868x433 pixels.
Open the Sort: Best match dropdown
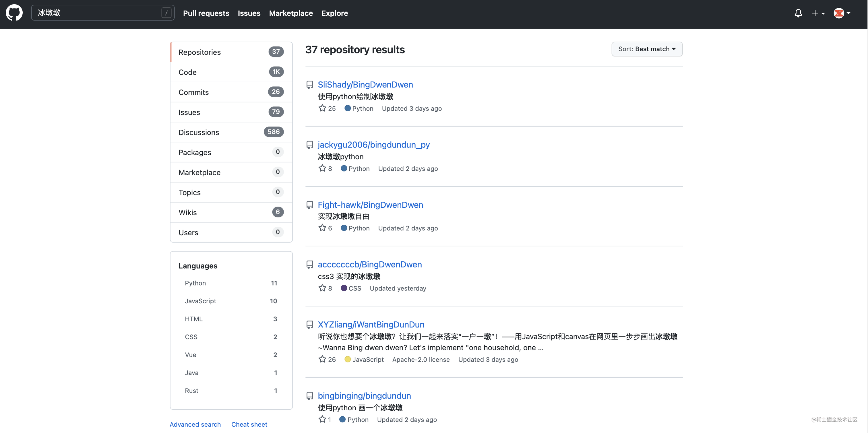[647, 49]
